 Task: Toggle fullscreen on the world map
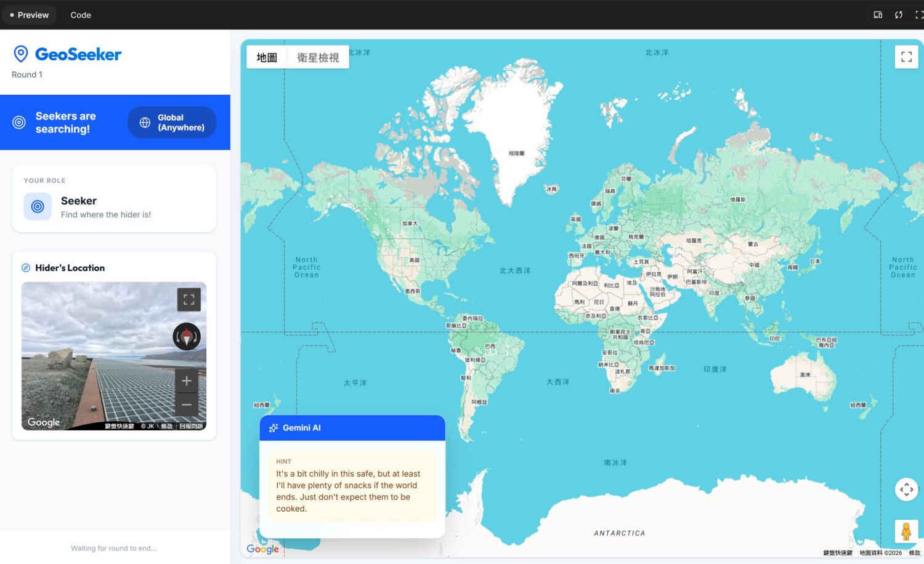[x=906, y=57]
